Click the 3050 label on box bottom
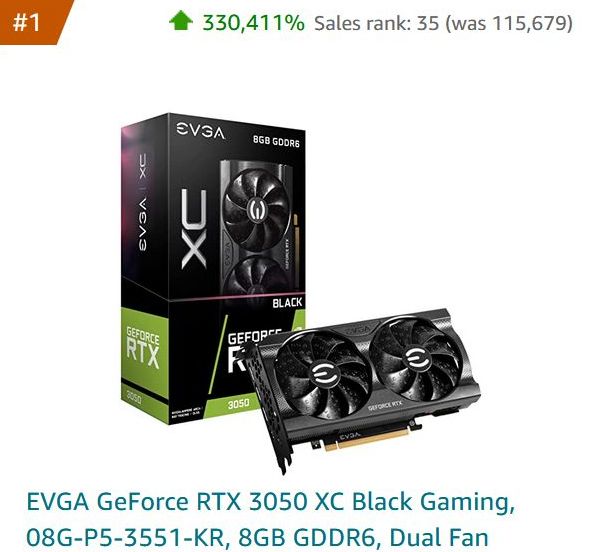This screenshot has width=593, height=552. pos(238,403)
